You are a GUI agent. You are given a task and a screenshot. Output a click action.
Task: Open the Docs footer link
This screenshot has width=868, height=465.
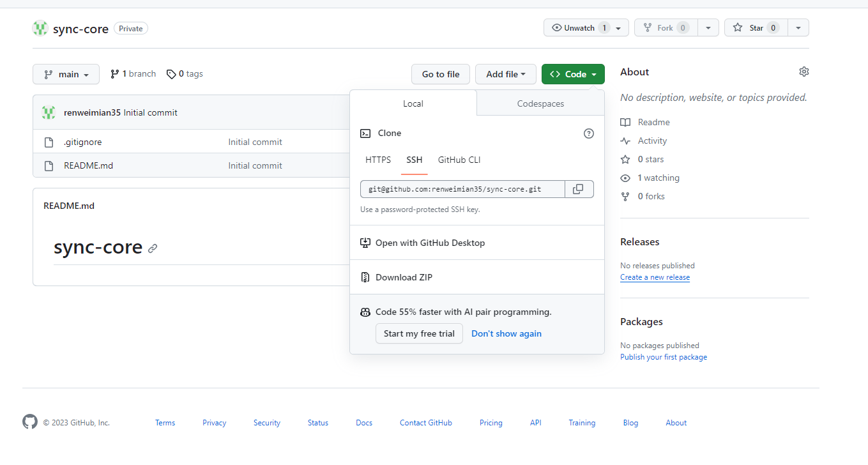(x=364, y=423)
